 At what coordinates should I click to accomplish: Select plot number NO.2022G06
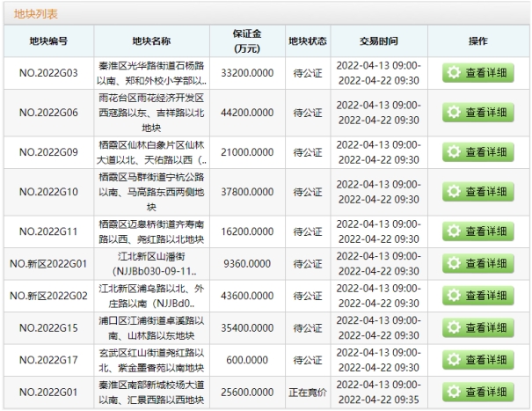[x=48, y=113]
